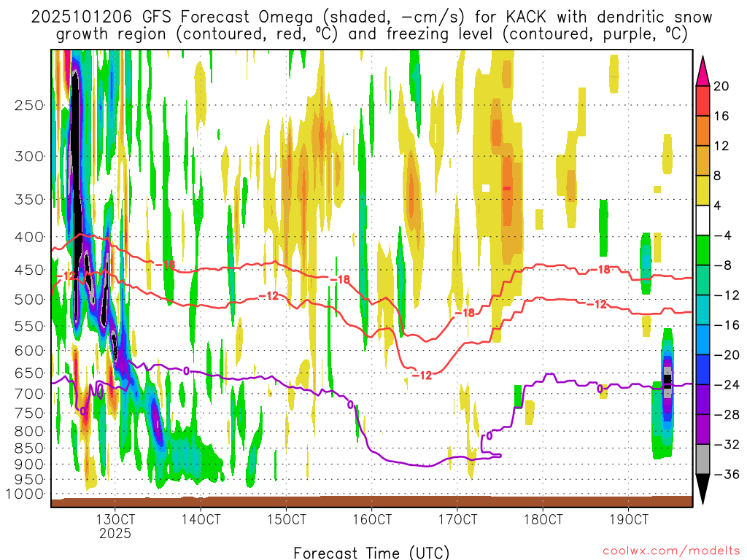This screenshot has height=560, width=747.
Task: Click the colorbar tick label -32
Action: tap(726, 445)
